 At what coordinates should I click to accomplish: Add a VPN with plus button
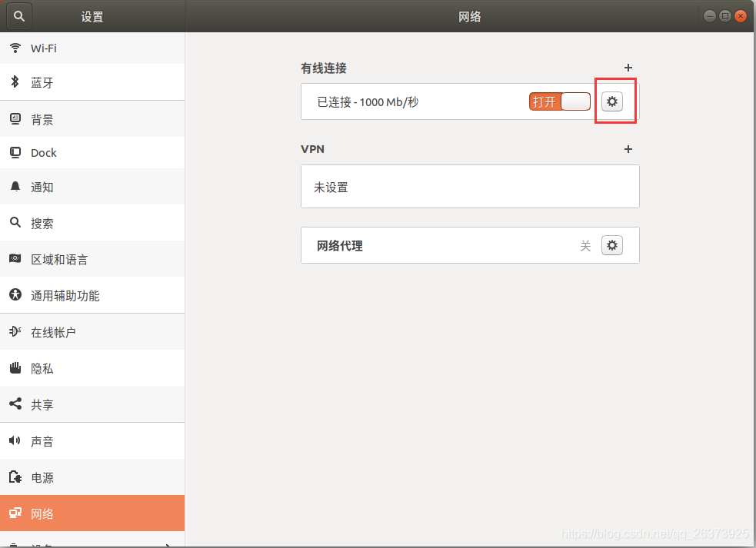tap(628, 149)
